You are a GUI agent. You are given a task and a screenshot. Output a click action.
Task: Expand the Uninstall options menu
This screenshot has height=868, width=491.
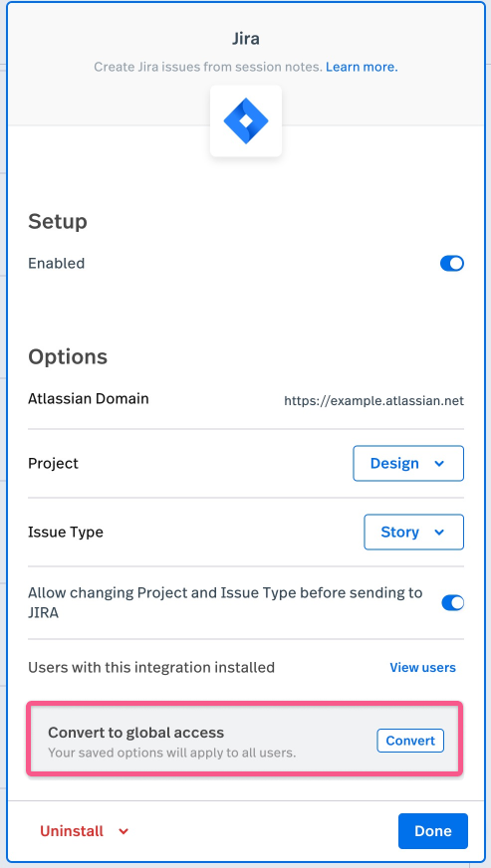point(85,831)
